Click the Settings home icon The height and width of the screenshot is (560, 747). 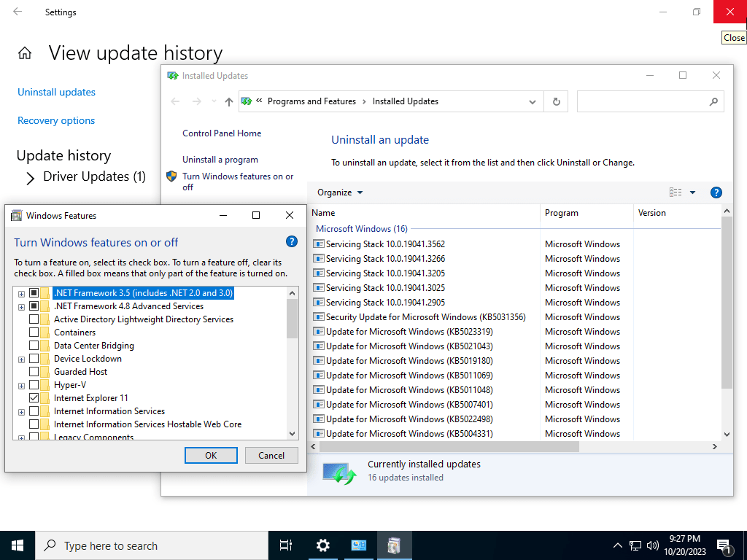[x=25, y=52]
